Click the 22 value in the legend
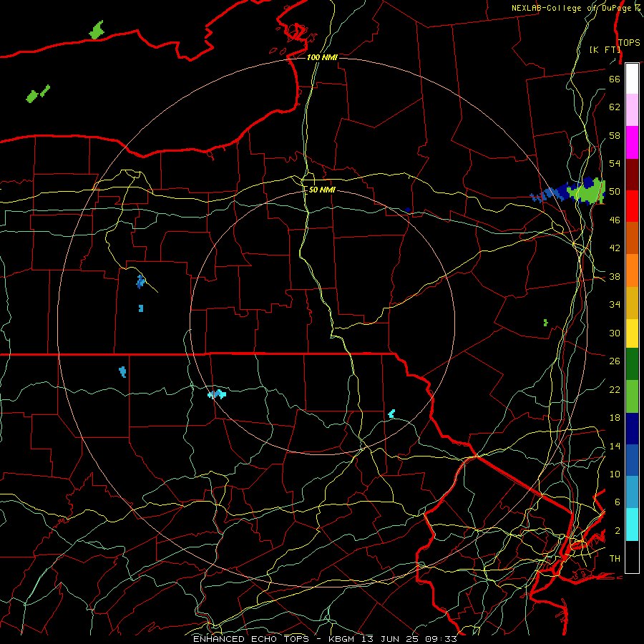This screenshot has height=644, width=644. pos(615,389)
